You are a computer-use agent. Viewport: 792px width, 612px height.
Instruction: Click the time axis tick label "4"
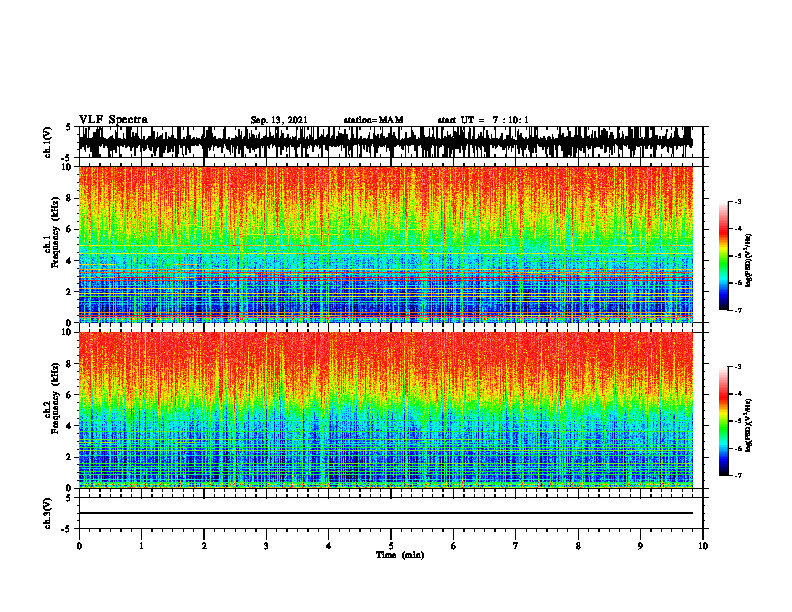click(329, 546)
